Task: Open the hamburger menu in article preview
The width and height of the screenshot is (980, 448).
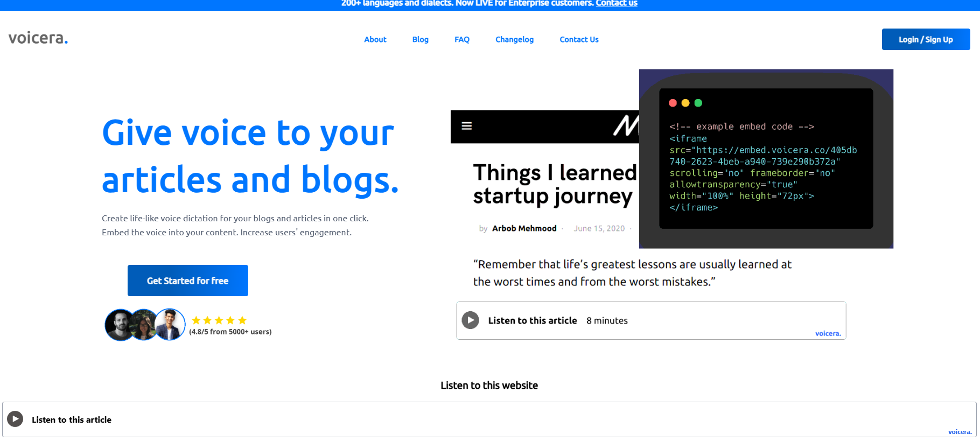Action: pyautogui.click(x=467, y=126)
